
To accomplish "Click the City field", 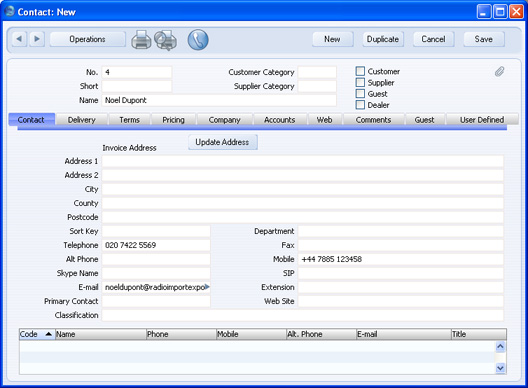I will coord(303,189).
